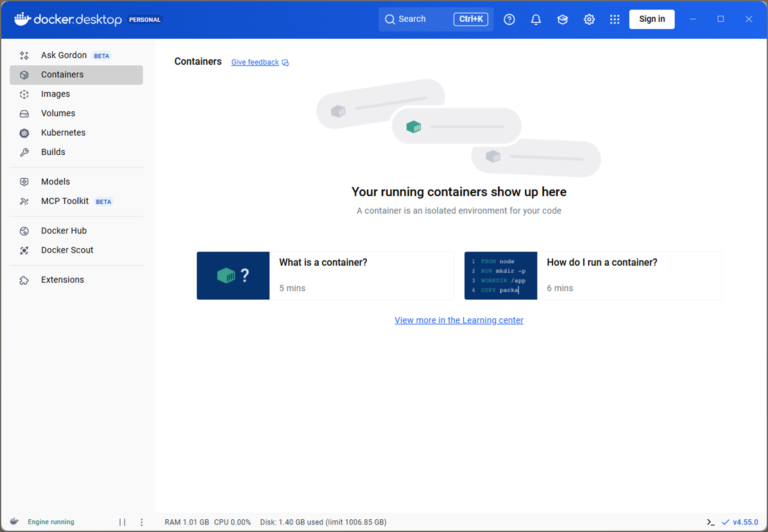Open View more in the Learning center link
Image resolution: width=768 pixels, height=532 pixels.
coord(459,320)
